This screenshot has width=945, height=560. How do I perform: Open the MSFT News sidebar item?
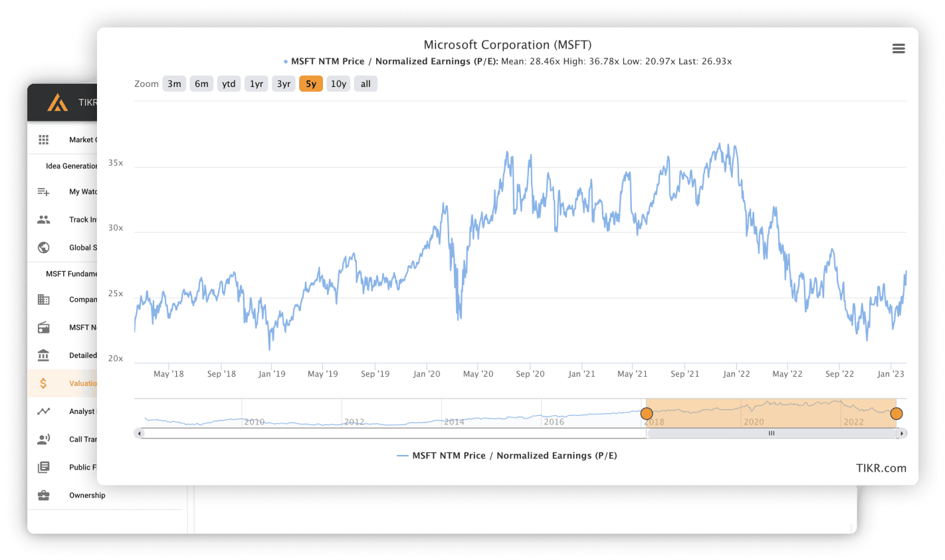[x=62, y=327]
